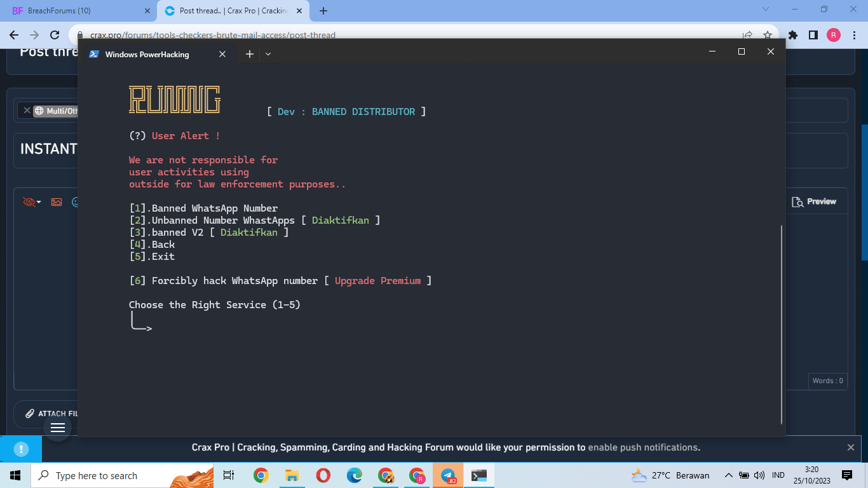Screen dimensions: 868x488
Task: Open the emoji smiley picker in editor
Action: tap(75, 202)
